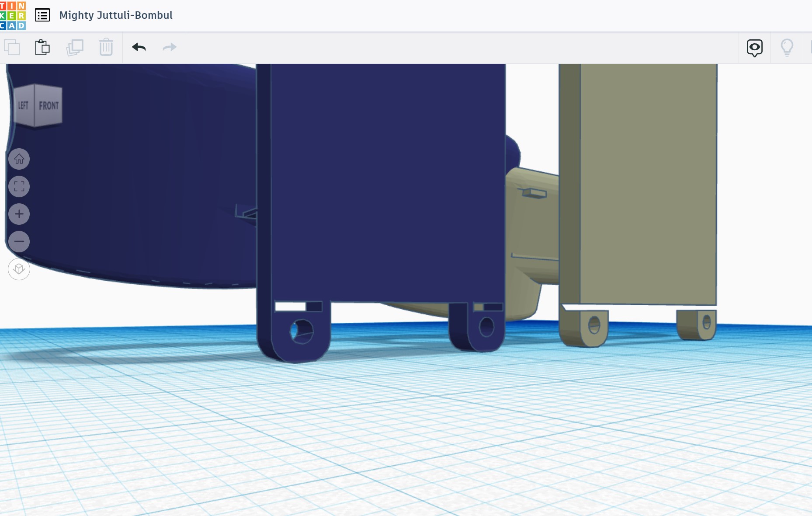Viewport: 812px width, 516px height.
Task: Toggle perspective/orthographic view cube icon
Action: (19, 269)
